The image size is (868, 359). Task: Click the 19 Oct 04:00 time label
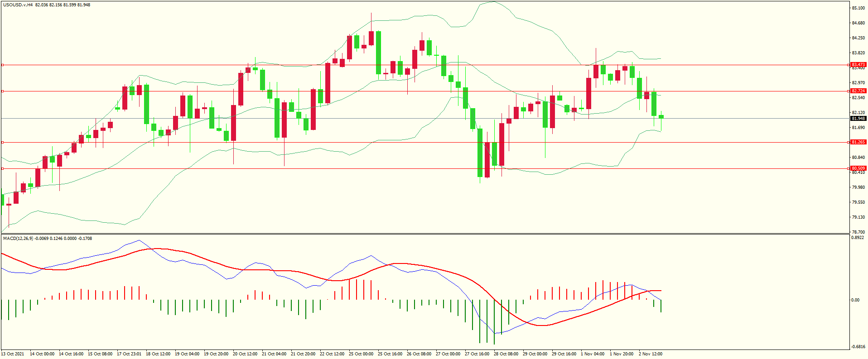[x=187, y=354]
